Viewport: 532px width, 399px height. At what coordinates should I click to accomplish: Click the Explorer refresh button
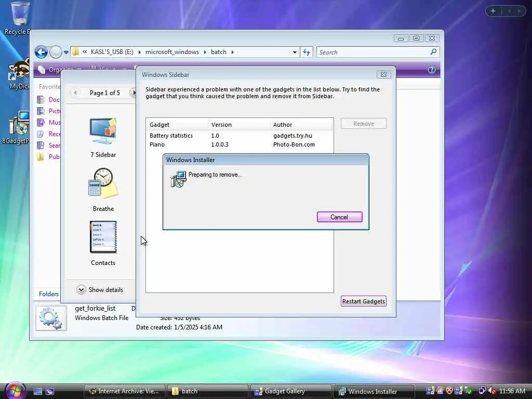point(307,52)
